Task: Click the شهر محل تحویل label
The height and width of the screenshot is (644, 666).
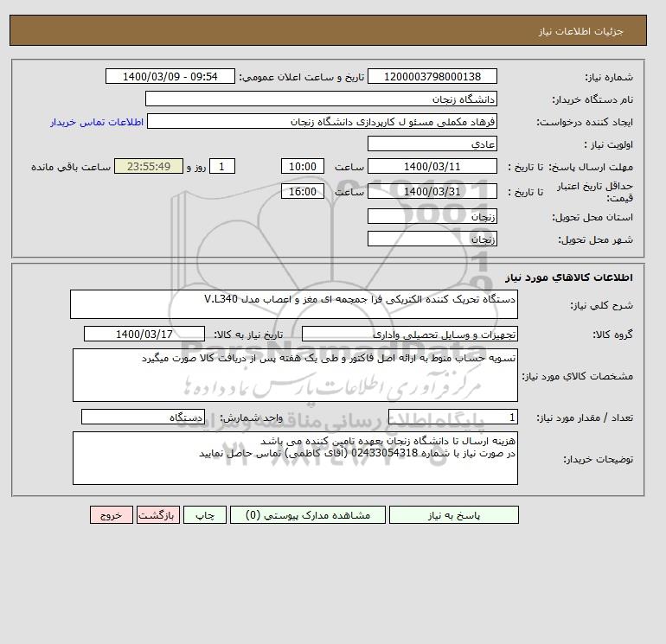Action: (x=595, y=239)
